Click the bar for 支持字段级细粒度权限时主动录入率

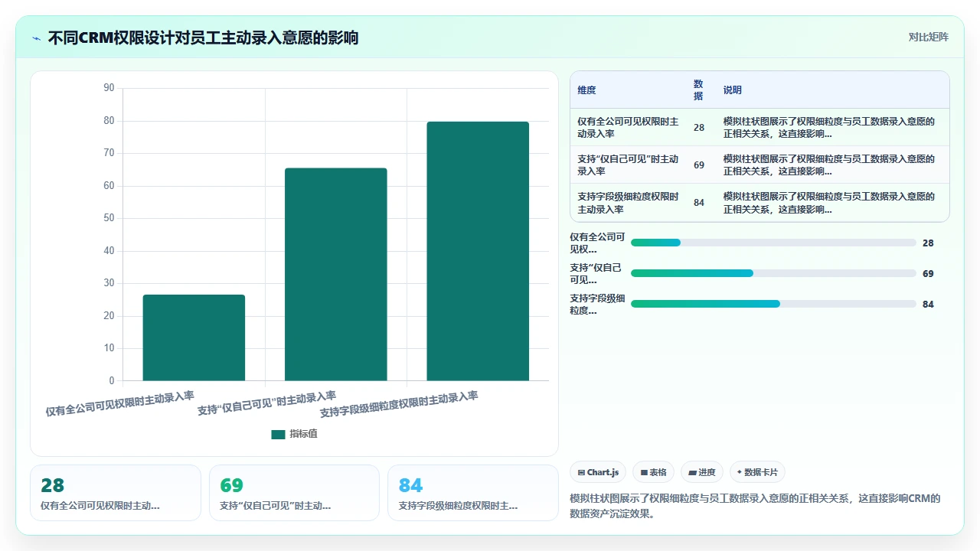pos(478,251)
